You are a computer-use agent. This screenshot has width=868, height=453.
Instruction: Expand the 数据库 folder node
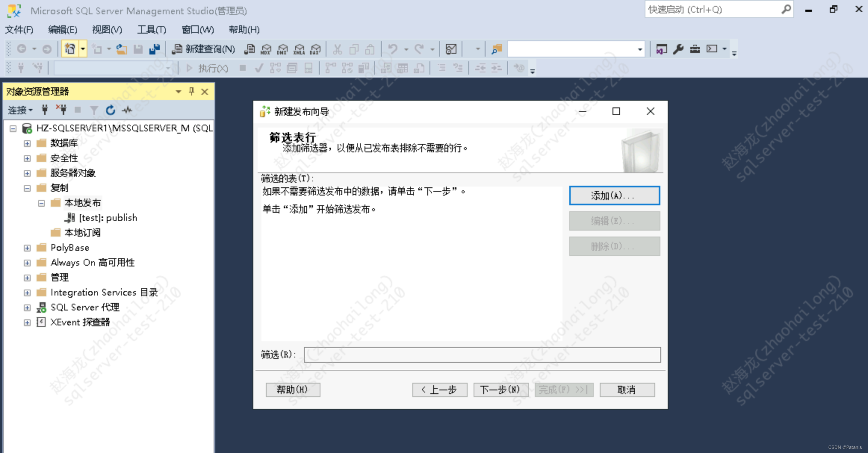click(x=27, y=143)
